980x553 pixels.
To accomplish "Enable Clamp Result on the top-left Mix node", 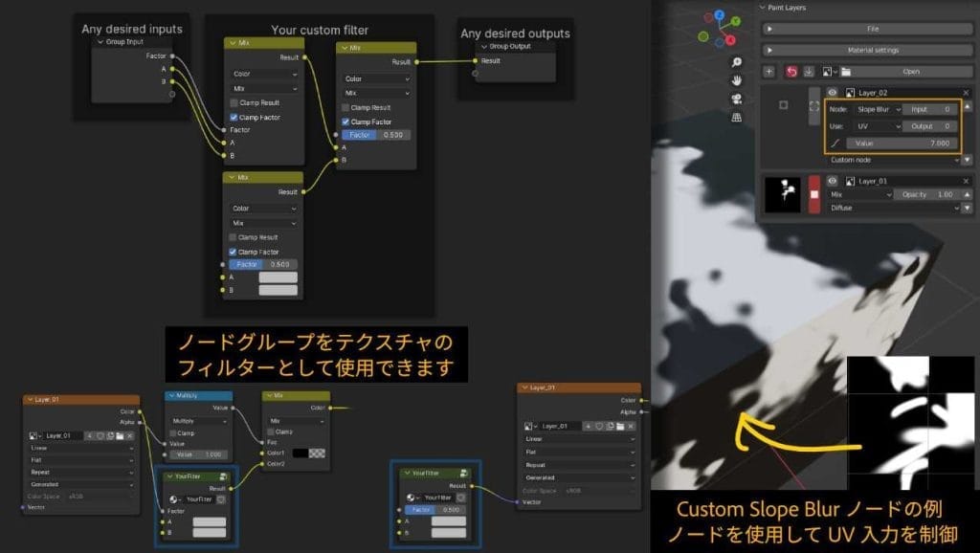I will click(234, 103).
